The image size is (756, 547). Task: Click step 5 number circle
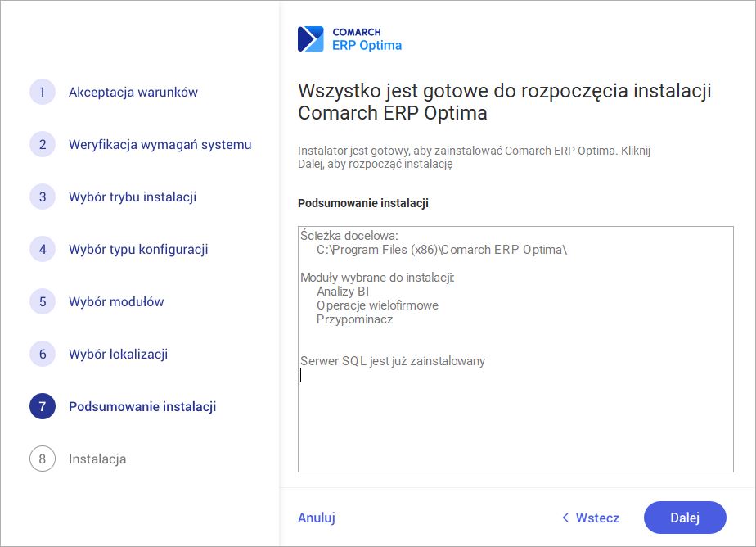[43, 301]
